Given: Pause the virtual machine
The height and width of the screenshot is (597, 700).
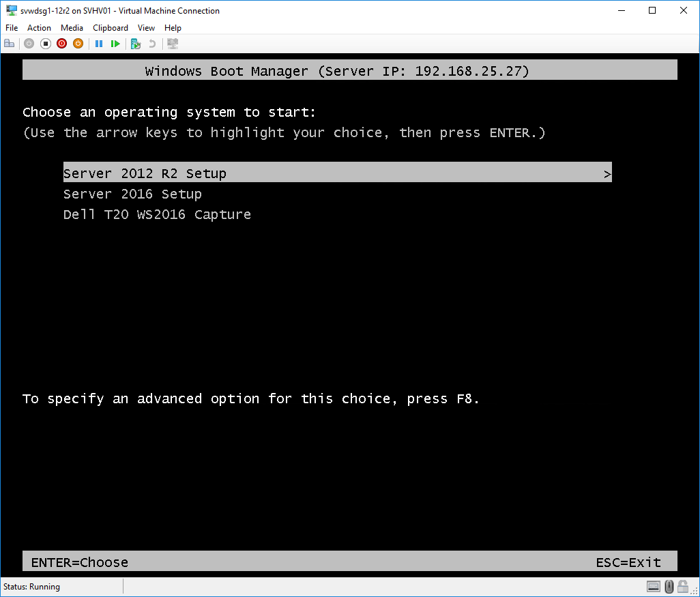Looking at the screenshot, I should [x=99, y=44].
